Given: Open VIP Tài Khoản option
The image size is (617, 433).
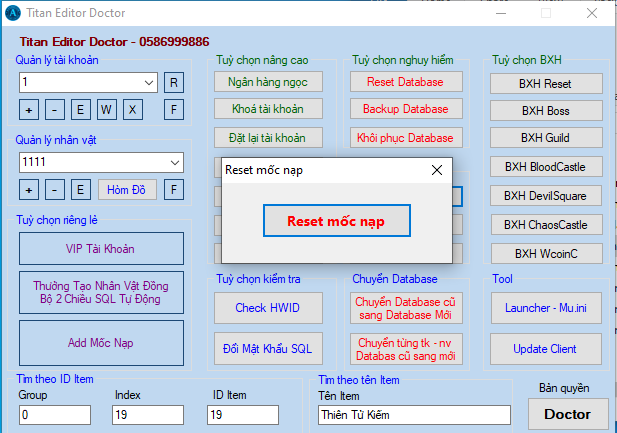Looking at the screenshot, I should tap(101, 248).
